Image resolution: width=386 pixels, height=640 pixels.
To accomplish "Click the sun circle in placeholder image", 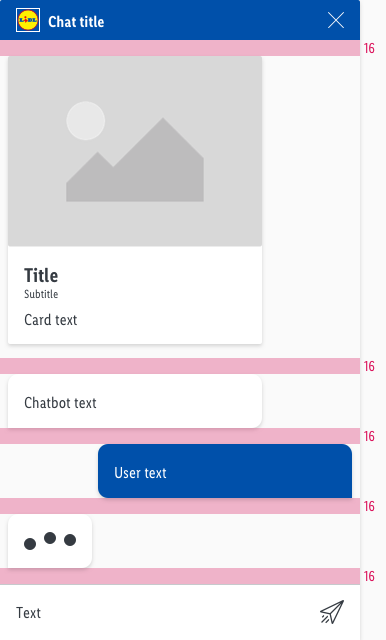I will tap(86, 121).
